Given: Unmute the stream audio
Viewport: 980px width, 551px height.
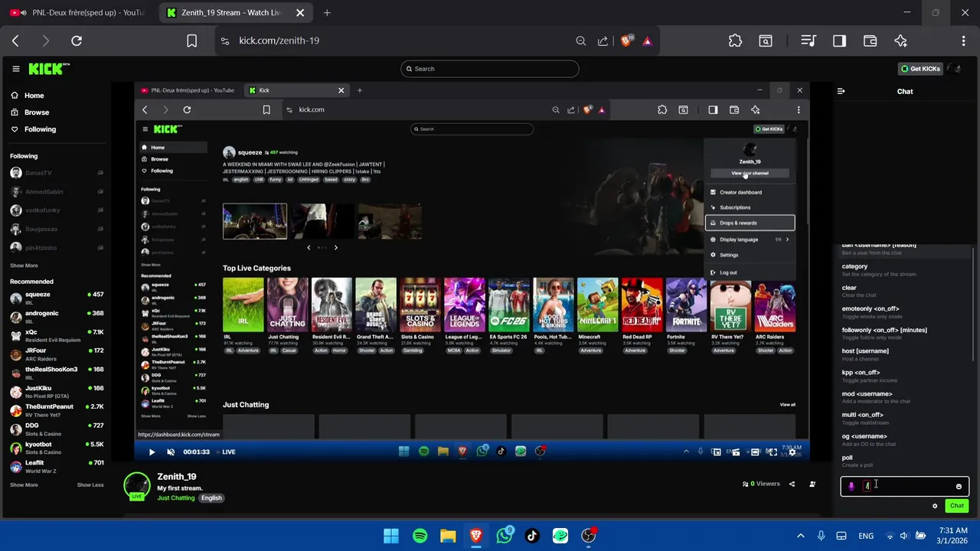Looking at the screenshot, I should tap(171, 452).
